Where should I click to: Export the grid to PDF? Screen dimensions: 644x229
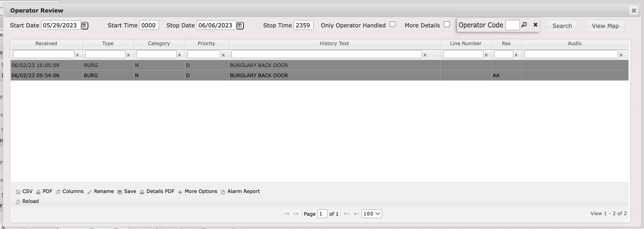point(44,191)
